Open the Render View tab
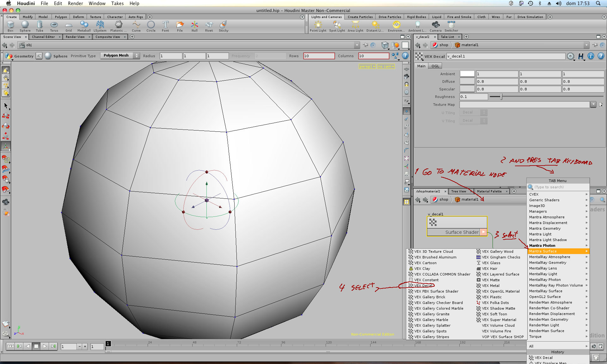The height and width of the screenshot is (364, 607). point(75,37)
